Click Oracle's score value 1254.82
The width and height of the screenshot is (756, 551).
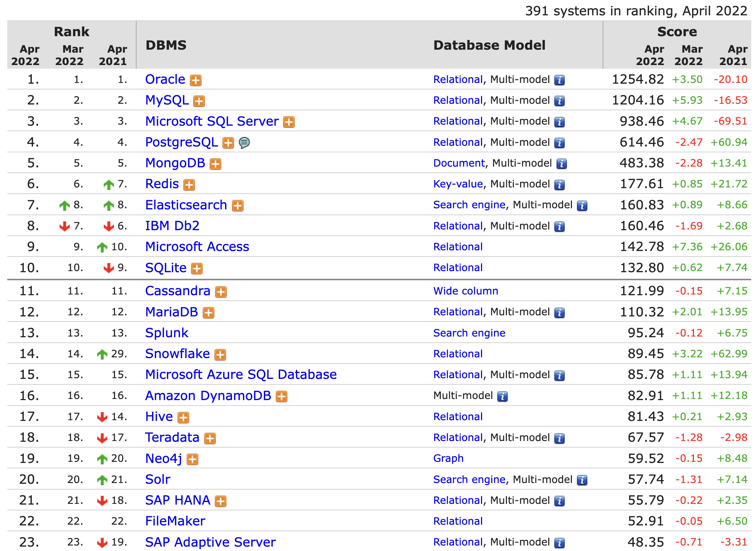[x=638, y=79]
